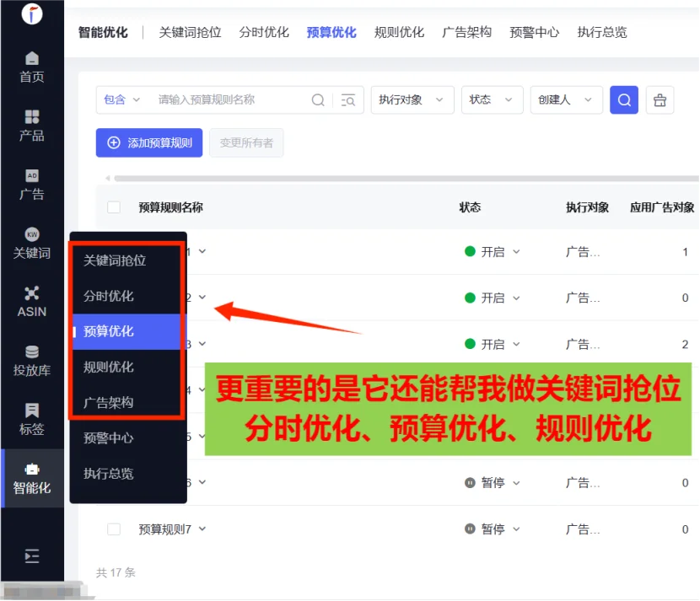Open the 包含 match type dropdown

tap(122, 99)
